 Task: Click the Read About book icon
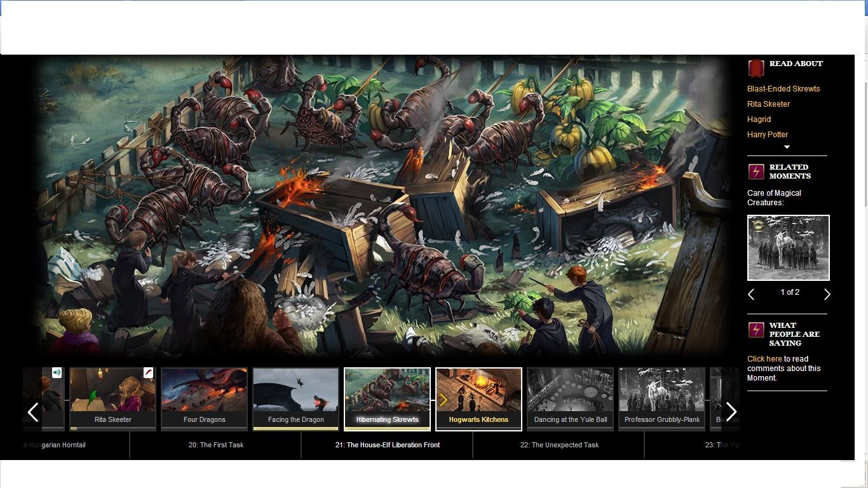pyautogui.click(x=756, y=68)
